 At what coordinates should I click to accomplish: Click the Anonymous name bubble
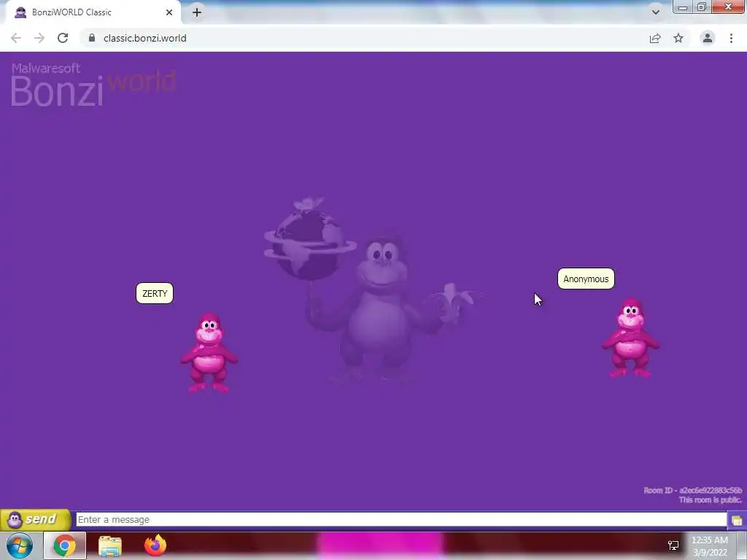coord(586,279)
